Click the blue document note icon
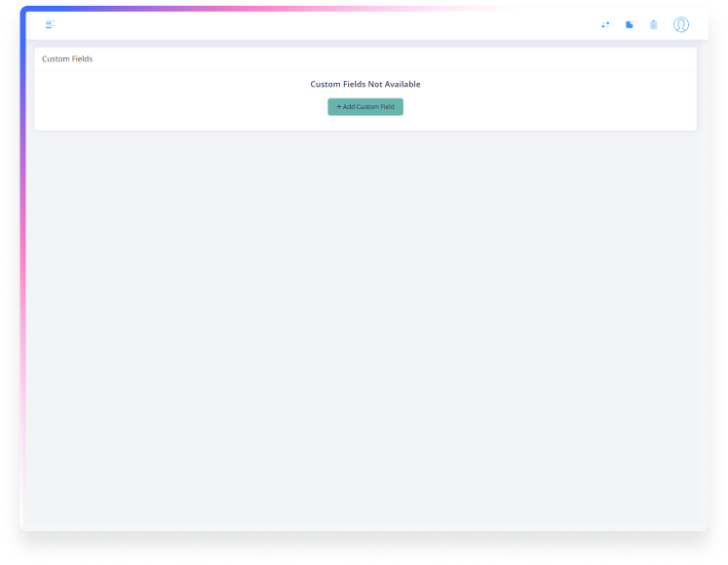 [630, 24]
